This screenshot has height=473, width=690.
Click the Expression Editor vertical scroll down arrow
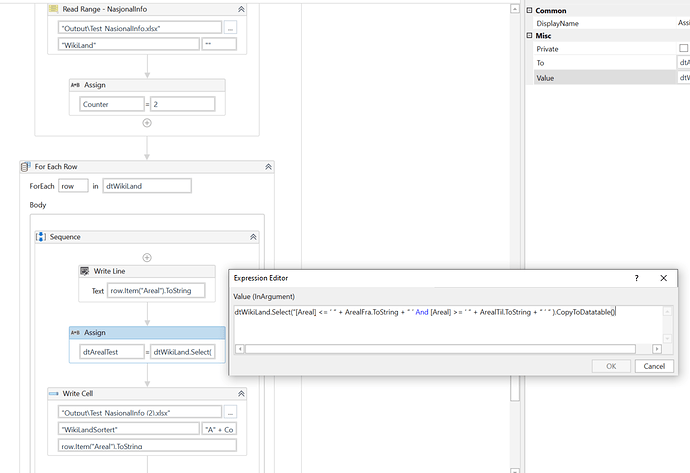point(668,338)
